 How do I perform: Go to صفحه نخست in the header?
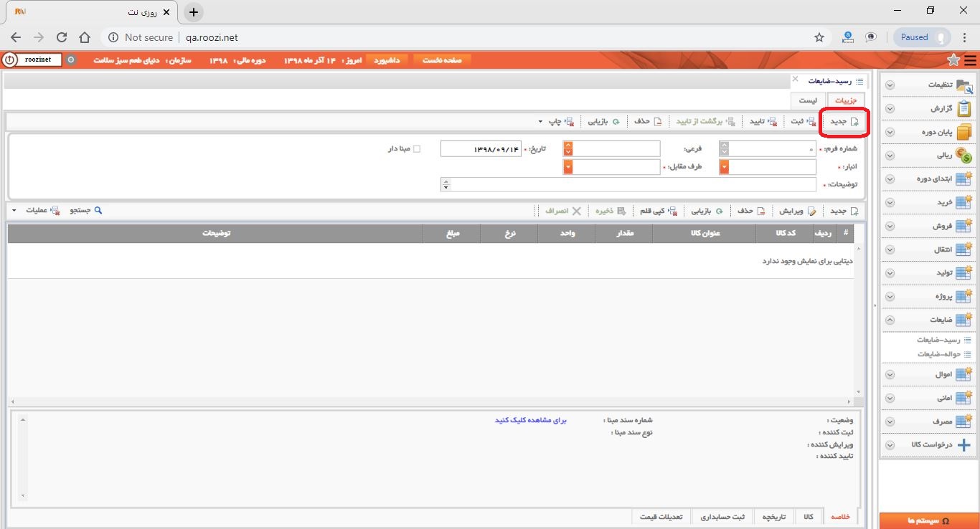[442, 60]
